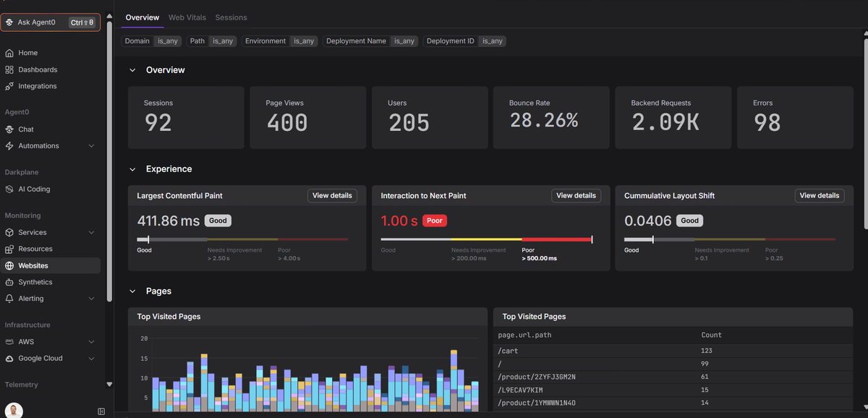Open the Environment filter dropdown

(x=280, y=41)
